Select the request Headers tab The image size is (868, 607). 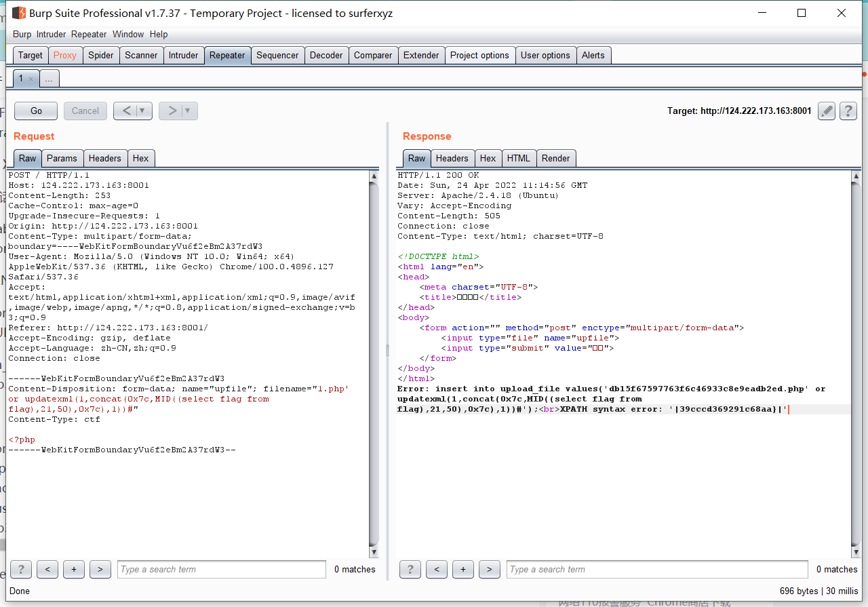(105, 158)
